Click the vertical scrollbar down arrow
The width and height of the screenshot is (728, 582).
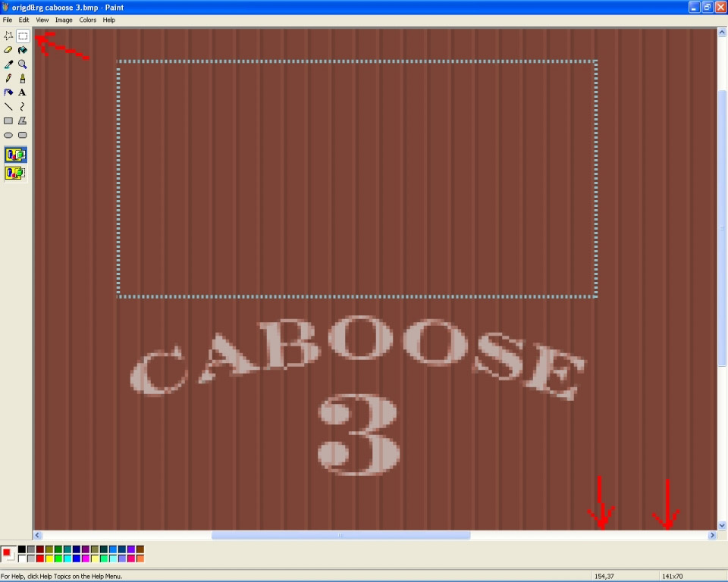coord(722,525)
